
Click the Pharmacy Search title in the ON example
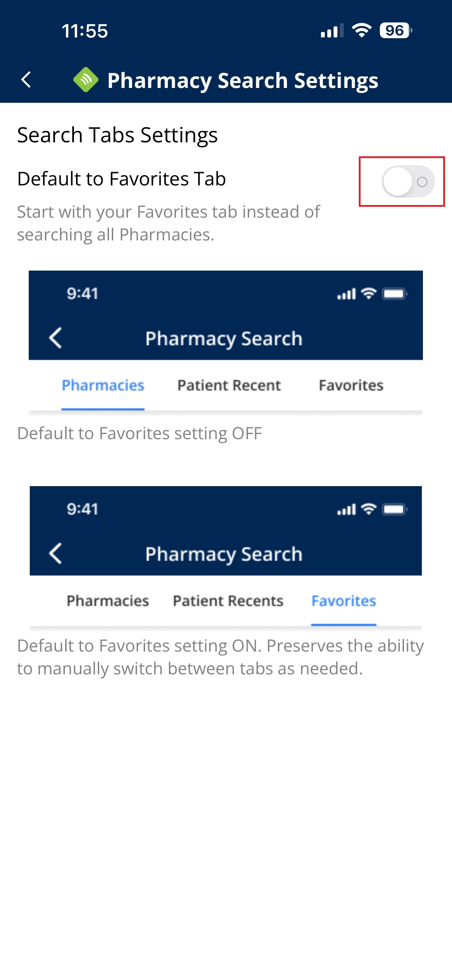(x=224, y=554)
